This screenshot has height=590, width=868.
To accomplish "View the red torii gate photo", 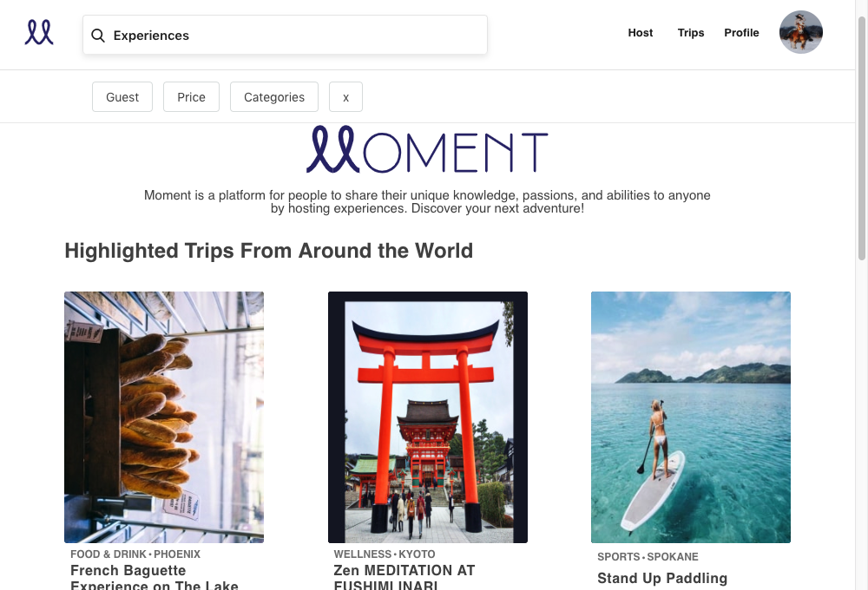I will (427, 416).
